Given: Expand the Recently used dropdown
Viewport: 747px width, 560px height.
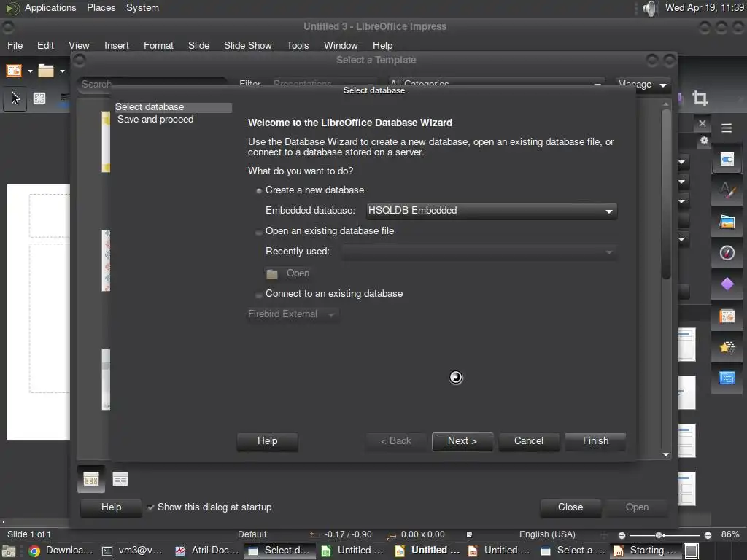Looking at the screenshot, I should [479, 252].
